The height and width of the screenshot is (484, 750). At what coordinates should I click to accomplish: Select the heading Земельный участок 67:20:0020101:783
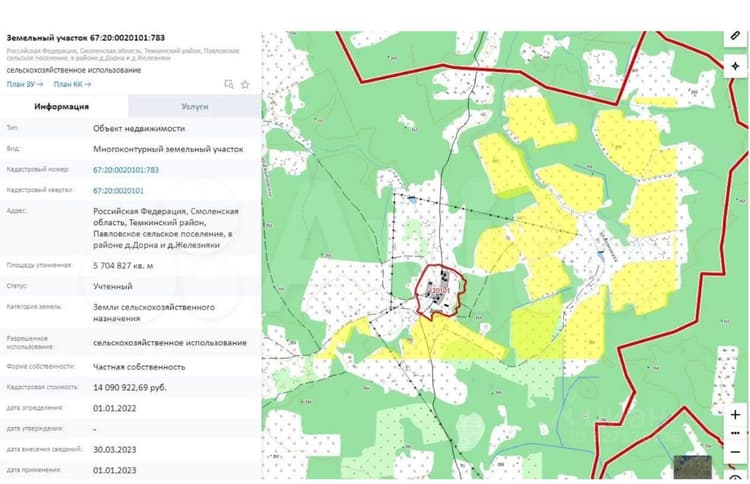click(x=86, y=38)
